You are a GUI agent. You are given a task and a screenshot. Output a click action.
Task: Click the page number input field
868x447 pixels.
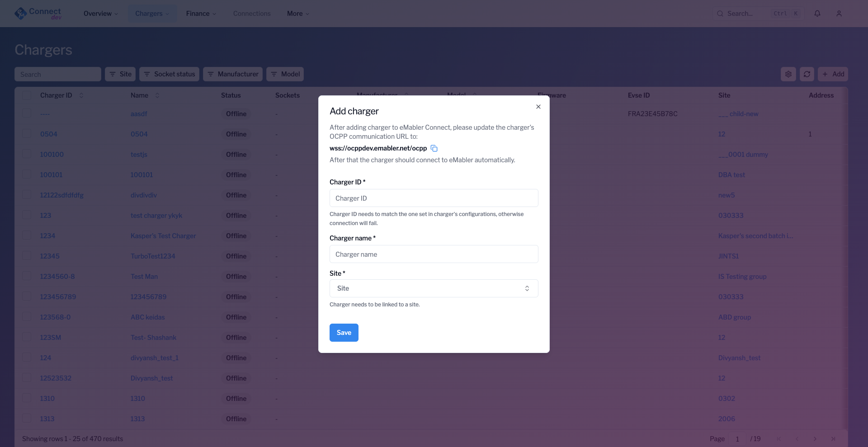738,438
